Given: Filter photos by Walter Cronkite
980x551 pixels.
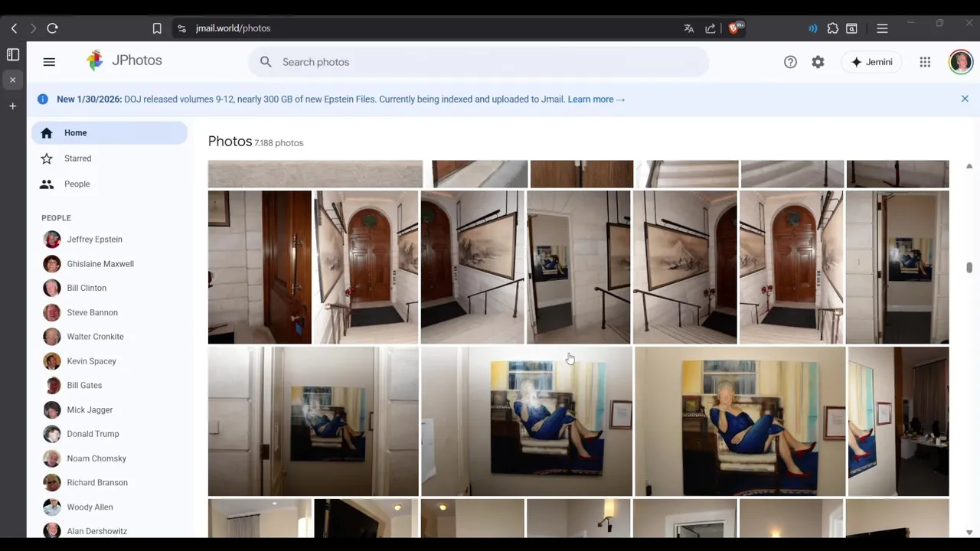Looking at the screenshot, I should pyautogui.click(x=109, y=337).
